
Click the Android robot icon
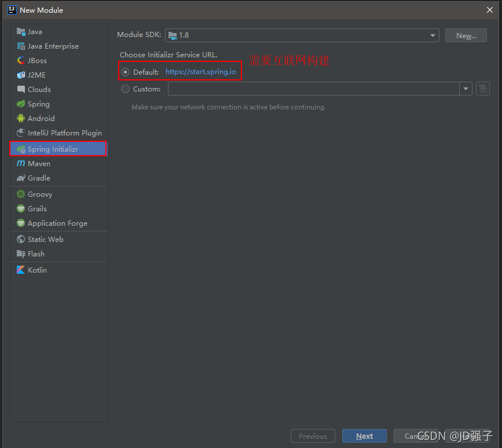point(21,118)
